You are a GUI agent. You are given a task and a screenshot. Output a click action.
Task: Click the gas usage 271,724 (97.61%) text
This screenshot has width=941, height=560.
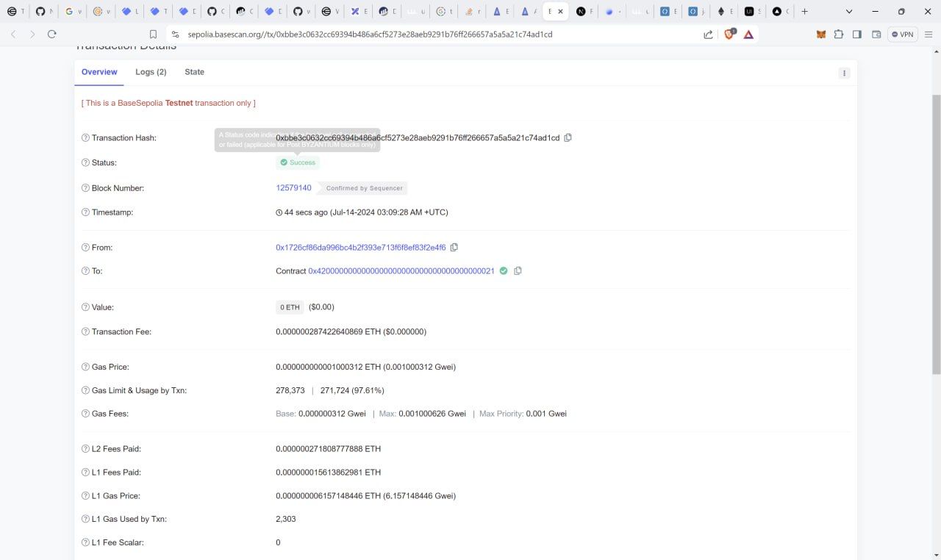[352, 390]
